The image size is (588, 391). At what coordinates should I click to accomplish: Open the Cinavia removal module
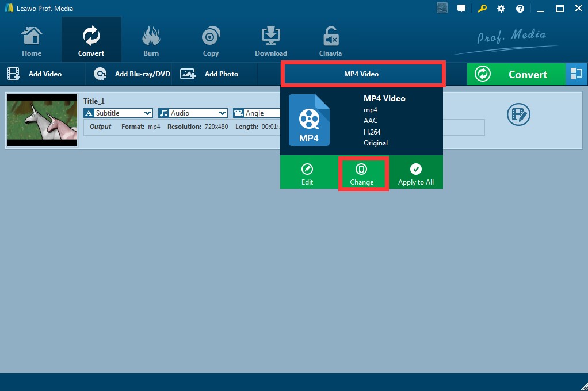pyautogui.click(x=330, y=41)
